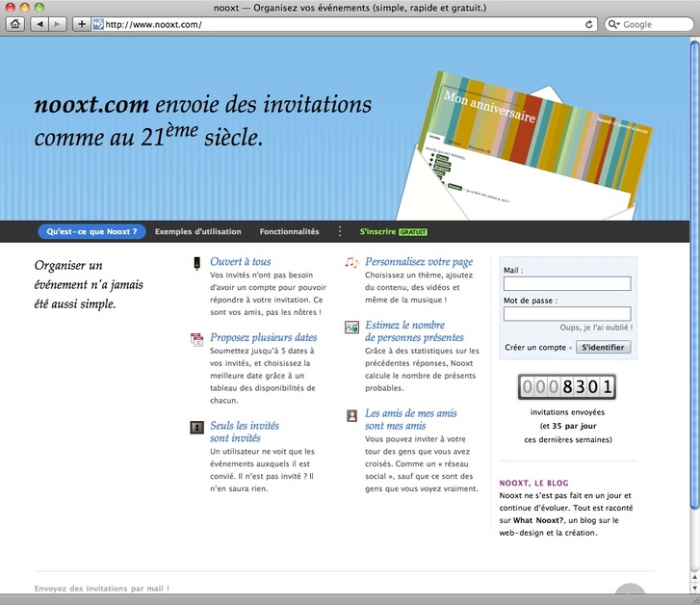
Task: Open the What Nooxt? blog link
Action: click(538, 520)
